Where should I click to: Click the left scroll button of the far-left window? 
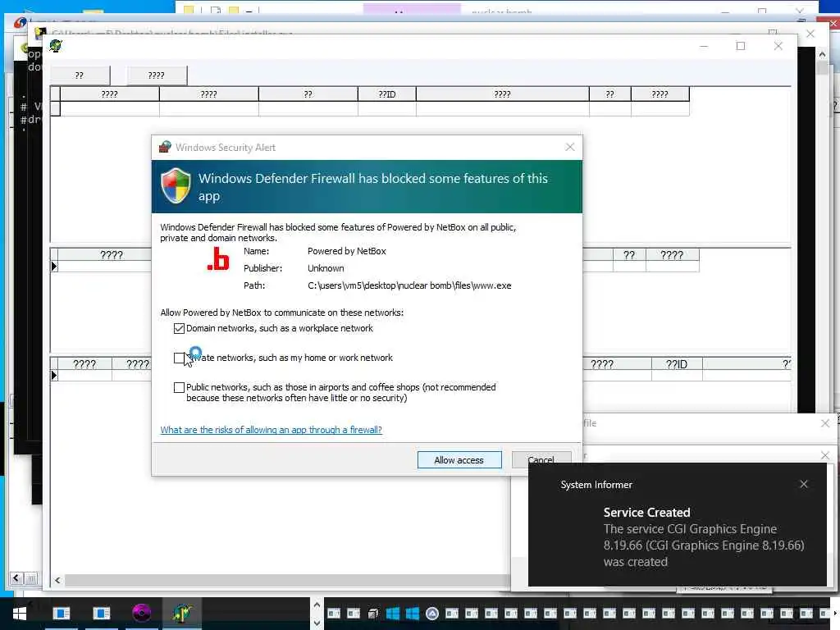point(16,578)
